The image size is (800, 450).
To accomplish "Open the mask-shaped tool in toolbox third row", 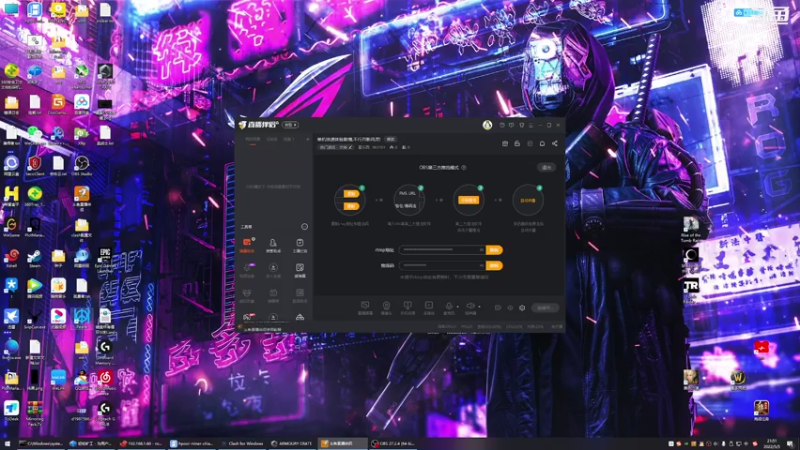I will [x=247, y=295].
